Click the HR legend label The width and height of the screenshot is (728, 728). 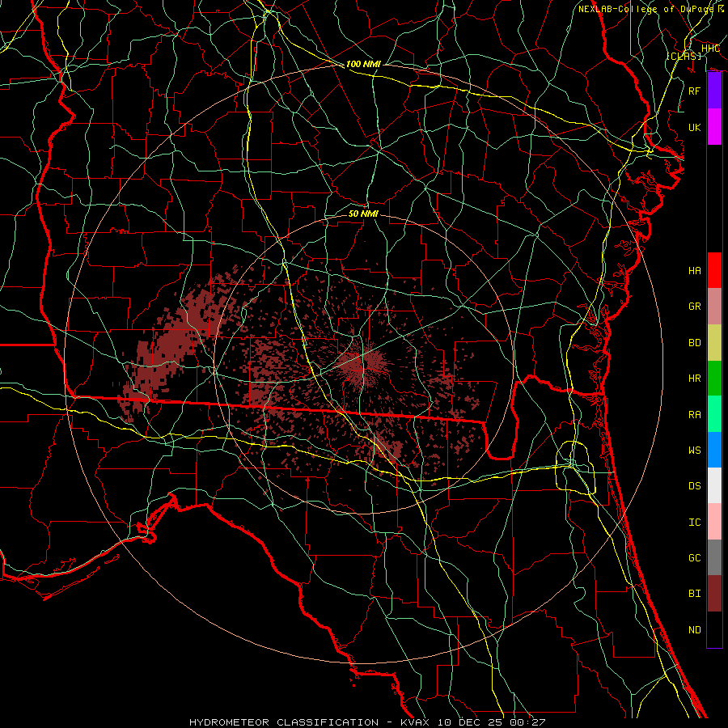[695, 379]
